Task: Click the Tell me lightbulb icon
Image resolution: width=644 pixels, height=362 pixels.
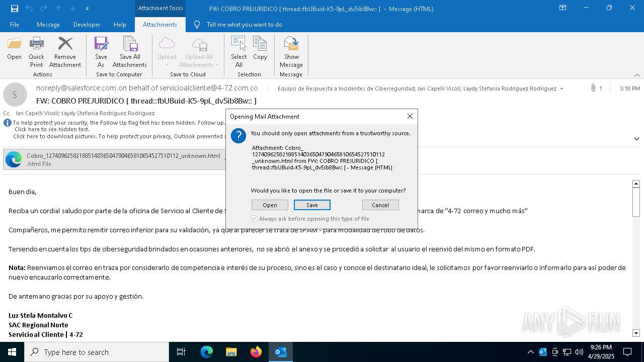Action: [x=197, y=25]
